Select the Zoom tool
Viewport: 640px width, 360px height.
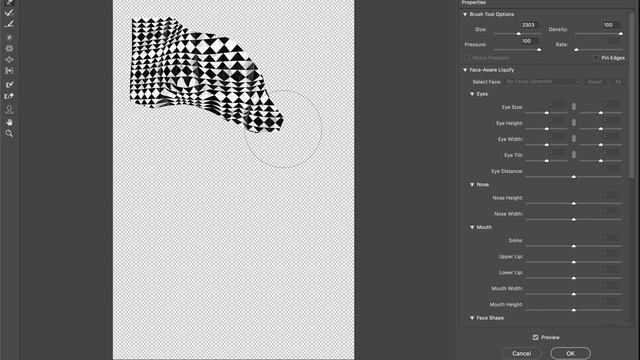pyautogui.click(x=9, y=133)
